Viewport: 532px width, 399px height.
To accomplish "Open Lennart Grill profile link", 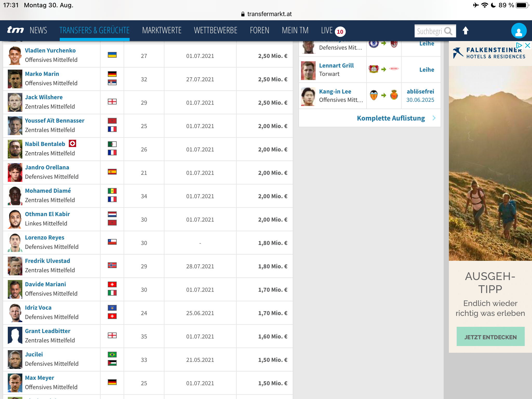I will click(x=336, y=65).
